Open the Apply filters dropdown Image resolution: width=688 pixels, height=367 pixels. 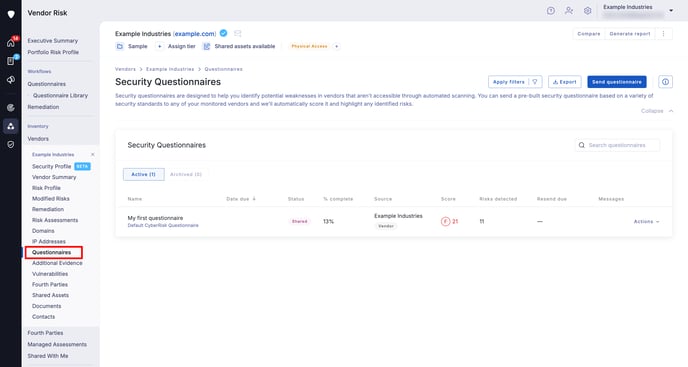pyautogui.click(x=515, y=82)
